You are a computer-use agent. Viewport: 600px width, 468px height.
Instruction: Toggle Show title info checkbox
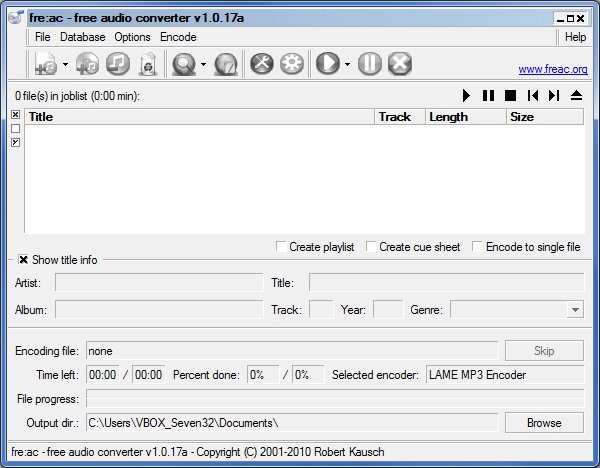[23, 260]
